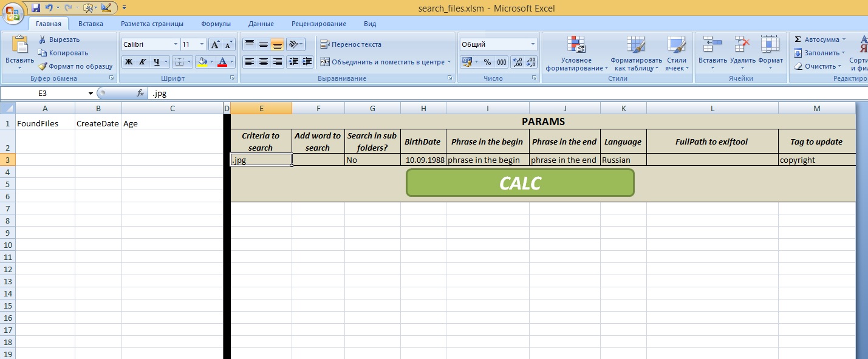Click the green CALC button
The width and height of the screenshot is (868, 359).
[x=520, y=183]
